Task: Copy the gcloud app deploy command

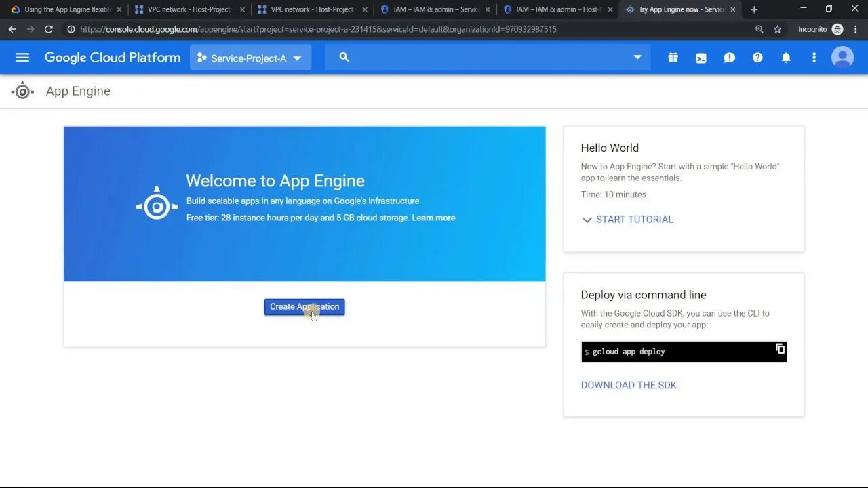Action: (x=780, y=348)
